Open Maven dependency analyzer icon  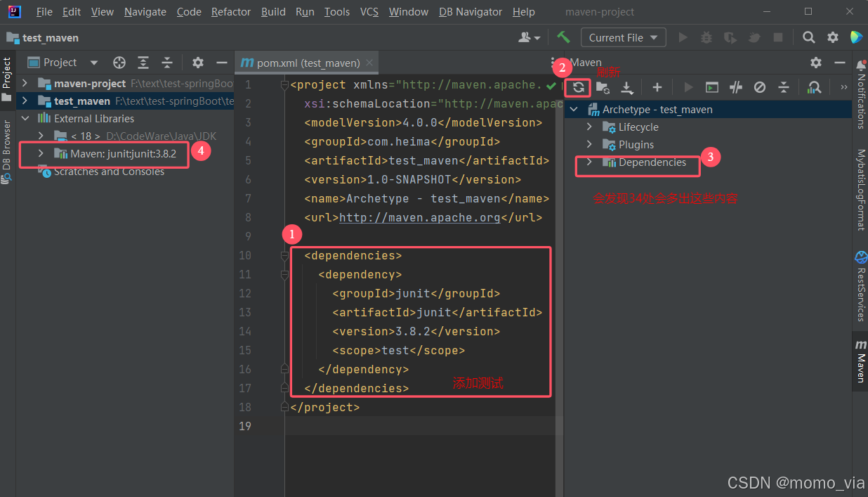click(x=814, y=87)
